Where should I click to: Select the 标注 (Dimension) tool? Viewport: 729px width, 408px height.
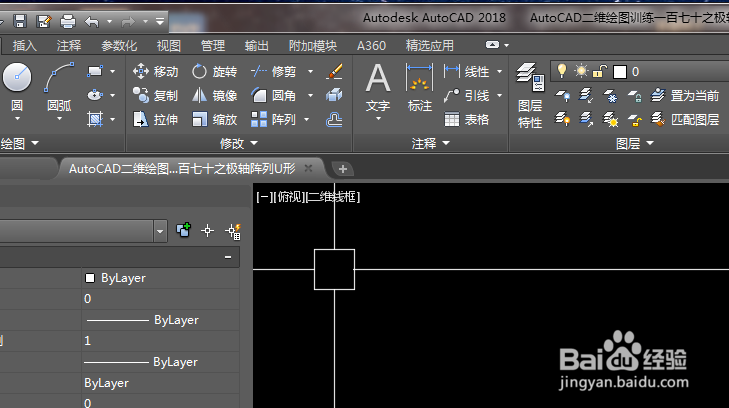pos(419,88)
